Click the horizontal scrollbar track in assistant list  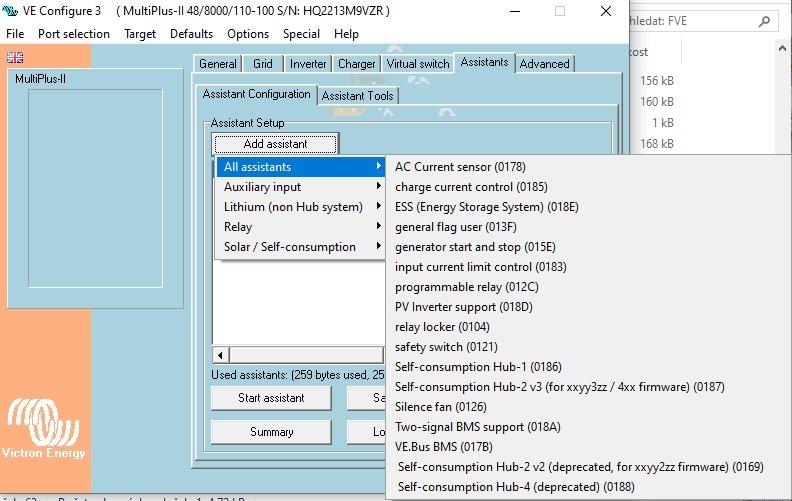[x=307, y=355]
